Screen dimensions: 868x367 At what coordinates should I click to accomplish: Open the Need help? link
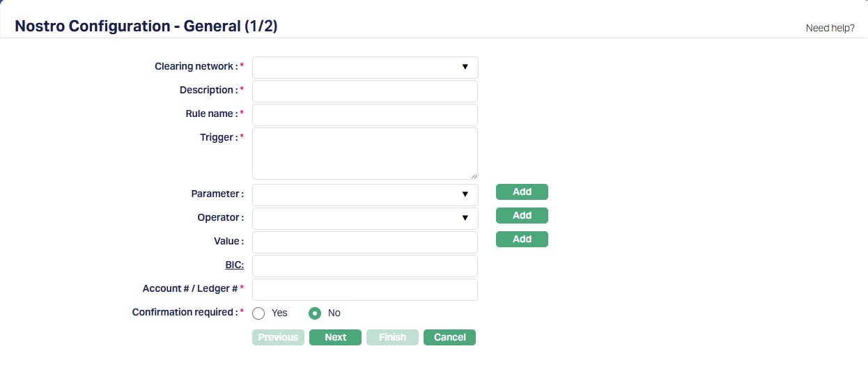point(830,29)
